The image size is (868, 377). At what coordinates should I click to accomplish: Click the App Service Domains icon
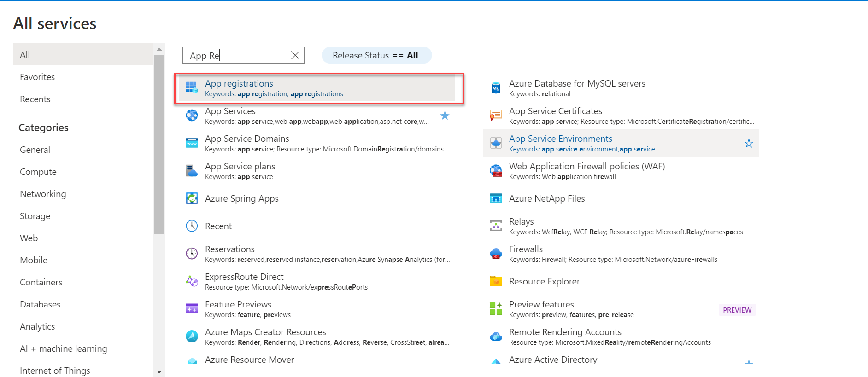[192, 143]
